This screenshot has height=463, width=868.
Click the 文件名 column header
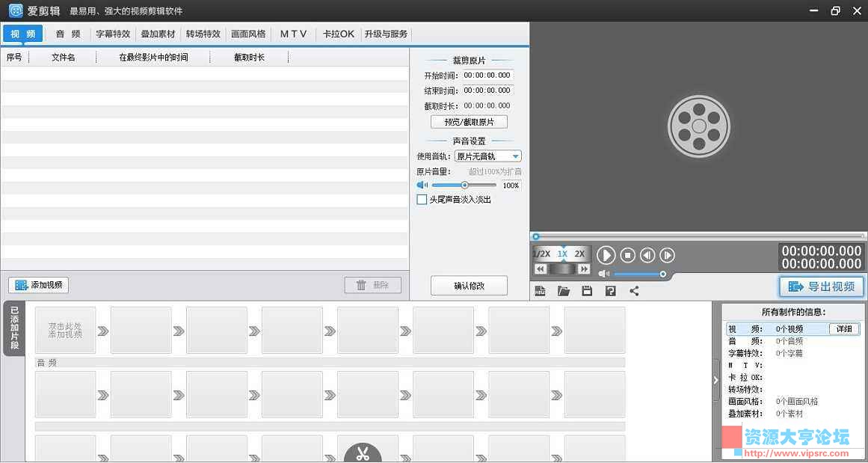click(x=63, y=57)
